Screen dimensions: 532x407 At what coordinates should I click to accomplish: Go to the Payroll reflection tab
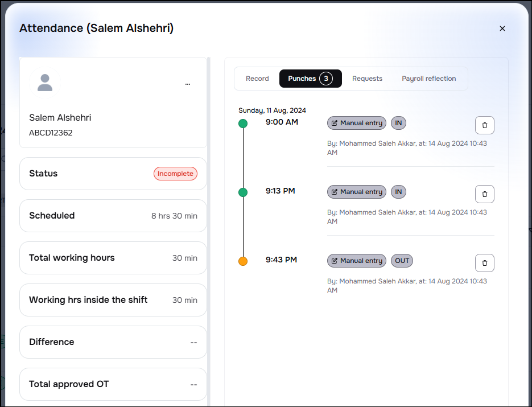(x=428, y=79)
